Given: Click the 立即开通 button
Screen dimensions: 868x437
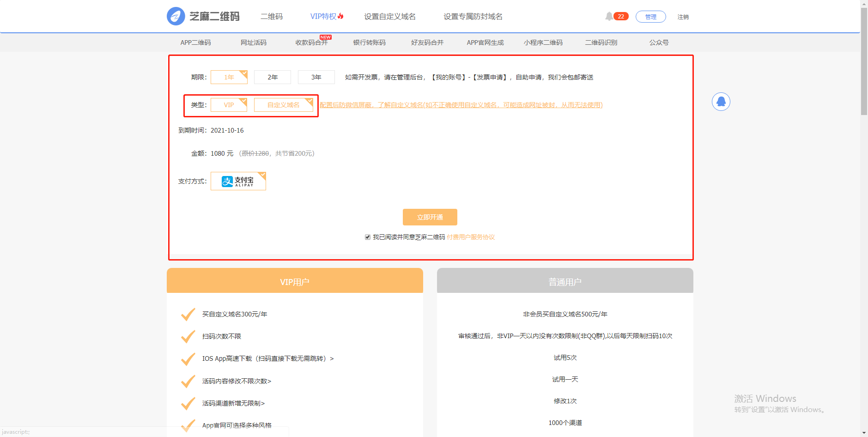Looking at the screenshot, I should (x=430, y=217).
